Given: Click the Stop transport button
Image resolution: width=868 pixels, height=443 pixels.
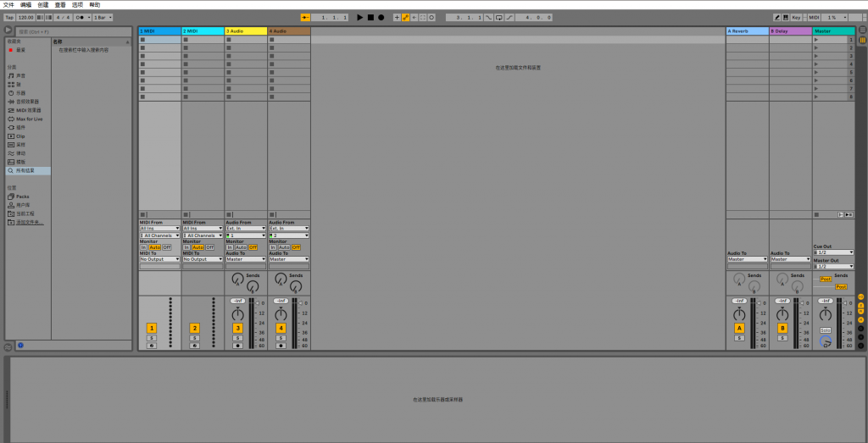Looking at the screenshot, I should (370, 17).
